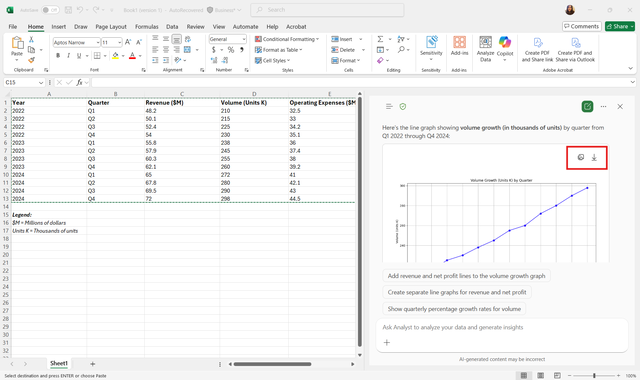Open the more options ellipsis in Analyst pane
The image size is (640, 380).
[x=603, y=107]
